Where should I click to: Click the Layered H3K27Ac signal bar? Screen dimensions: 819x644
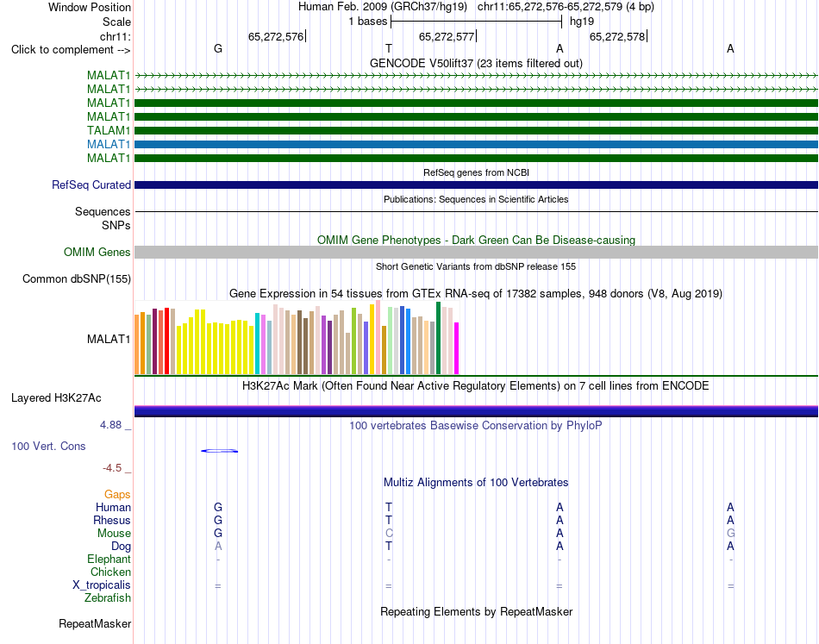pyautogui.click(x=476, y=411)
